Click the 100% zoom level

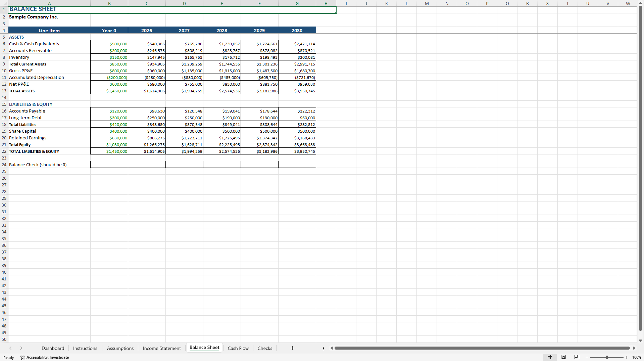pyautogui.click(x=637, y=357)
